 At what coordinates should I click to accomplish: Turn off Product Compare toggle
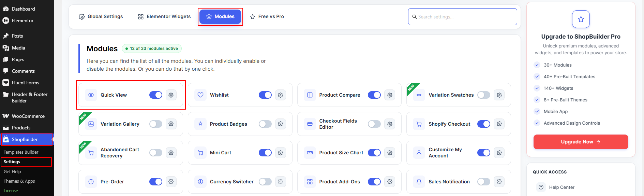tap(374, 95)
